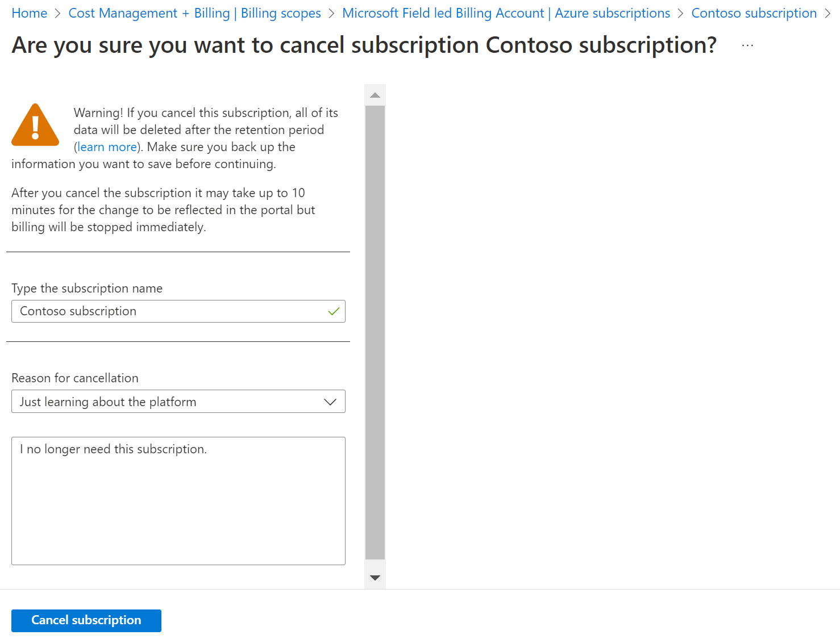Click the orange warning triangle icon
This screenshot has height=639, width=840.
35,126
